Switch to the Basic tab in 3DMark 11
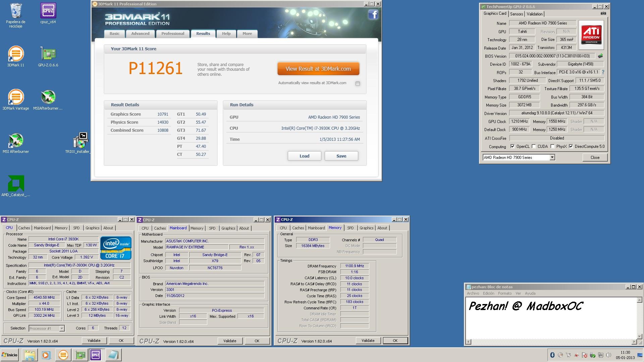 pos(114,34)
